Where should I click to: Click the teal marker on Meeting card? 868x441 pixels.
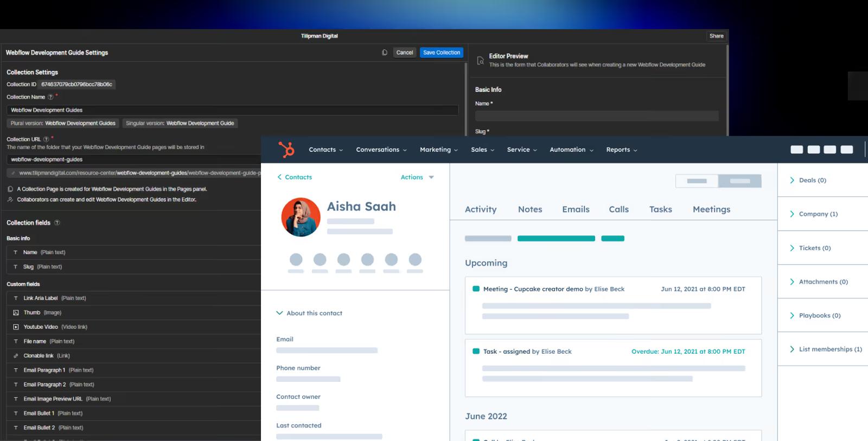tap(476, 289)
